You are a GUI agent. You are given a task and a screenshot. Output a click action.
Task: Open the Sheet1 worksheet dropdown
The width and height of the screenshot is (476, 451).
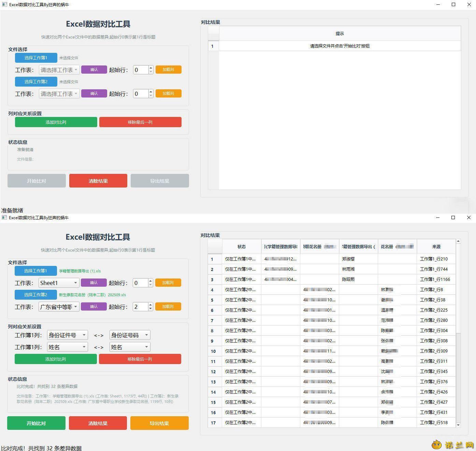point(59,283)
